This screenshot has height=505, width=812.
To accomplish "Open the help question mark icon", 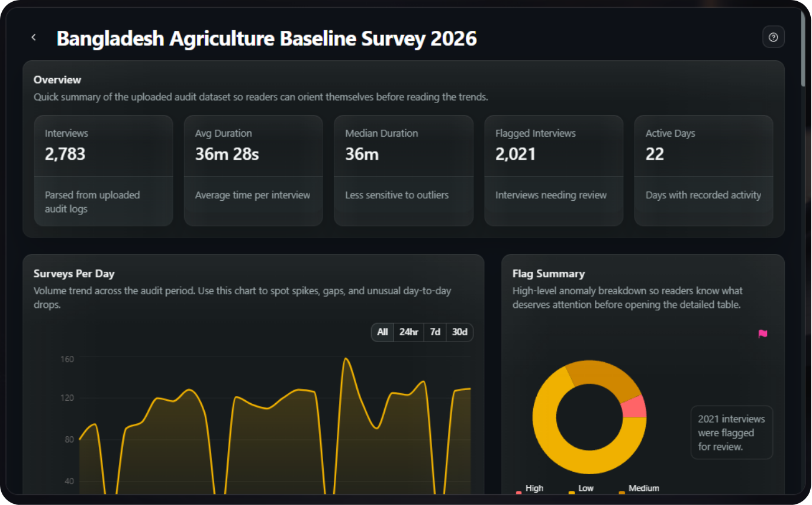I will coord(773,37).
